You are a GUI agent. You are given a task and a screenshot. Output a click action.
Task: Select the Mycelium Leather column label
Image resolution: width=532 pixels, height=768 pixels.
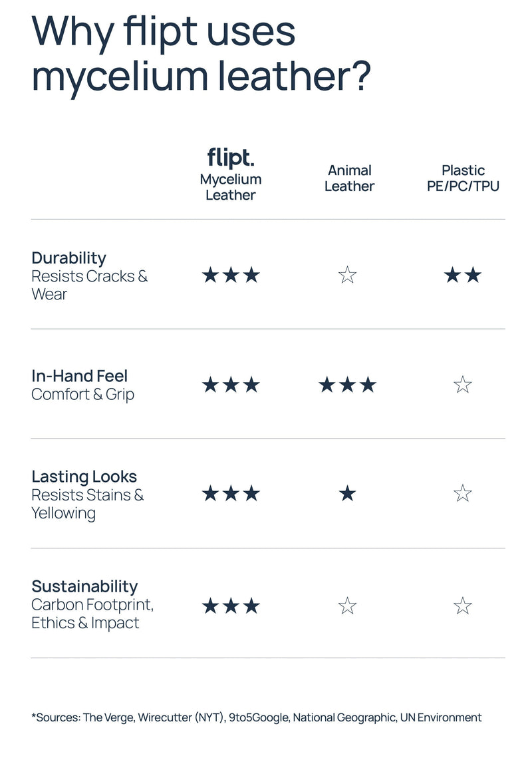pos(230,187)
